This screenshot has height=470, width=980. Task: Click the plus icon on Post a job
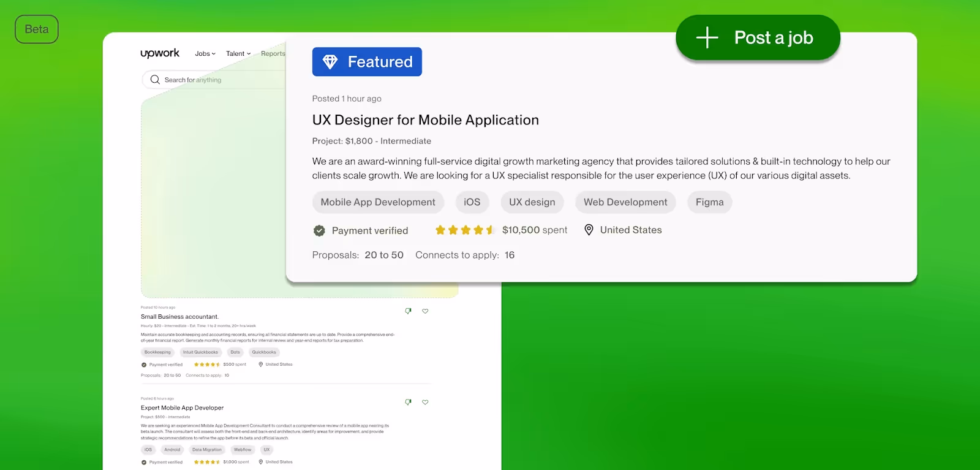707,37
